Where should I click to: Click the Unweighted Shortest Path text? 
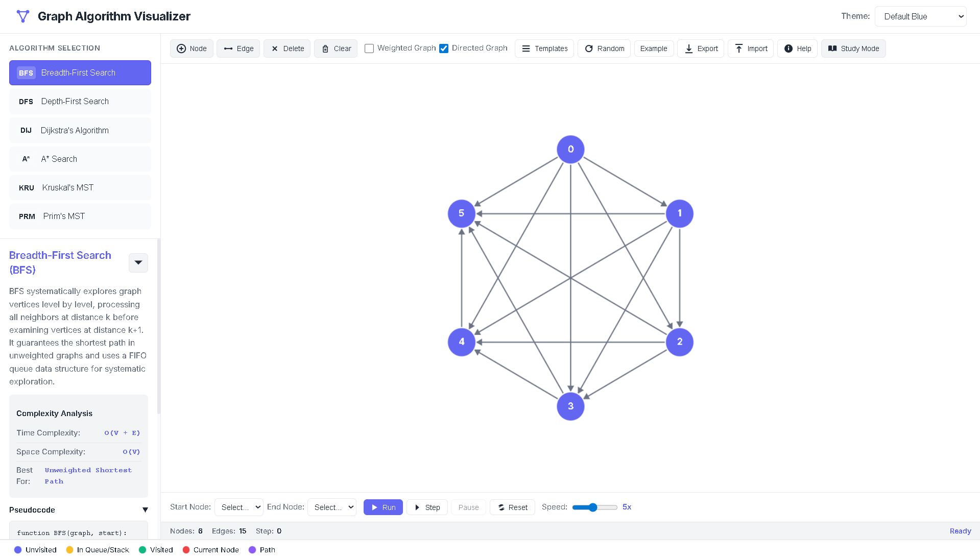88,476
